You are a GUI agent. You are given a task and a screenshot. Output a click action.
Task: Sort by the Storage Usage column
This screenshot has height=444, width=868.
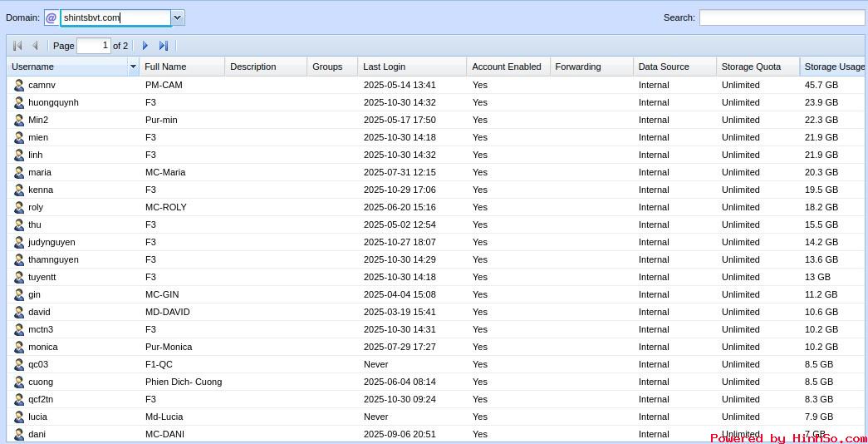click(833, 67)
